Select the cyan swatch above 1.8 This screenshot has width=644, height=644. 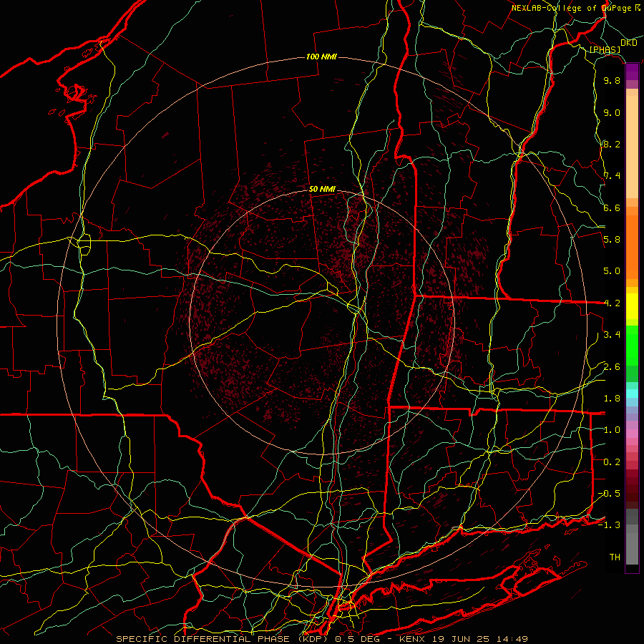pyautogui.click(x=632, y=393)
